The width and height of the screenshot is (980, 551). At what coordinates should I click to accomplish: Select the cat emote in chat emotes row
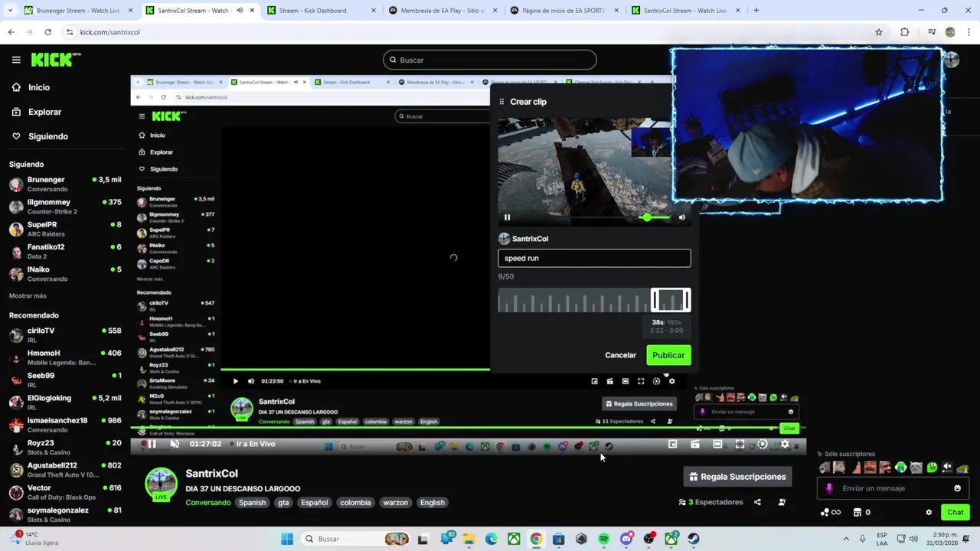[x=916, y=468]
